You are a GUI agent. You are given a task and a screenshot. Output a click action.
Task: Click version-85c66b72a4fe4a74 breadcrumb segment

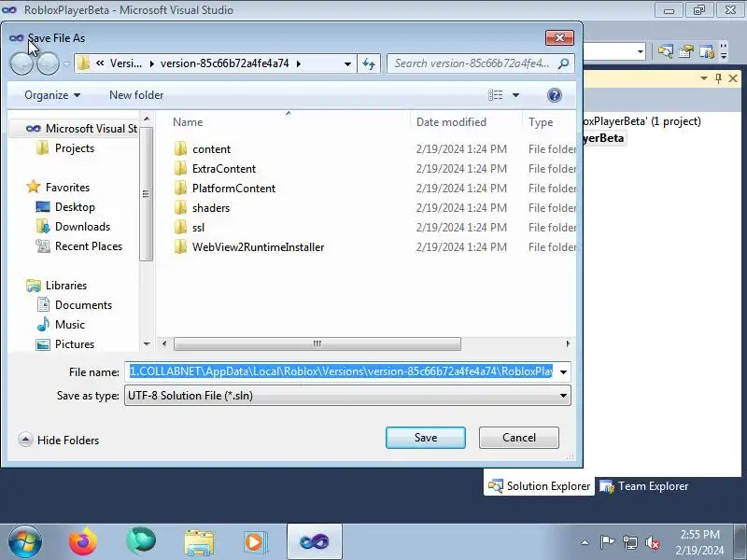224,63
